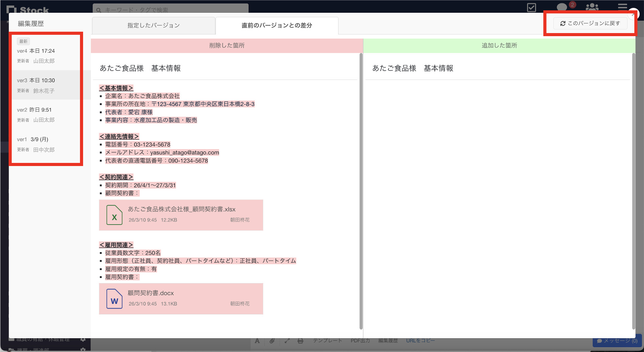Screen dimensions: 644x352
Task: Click the members group icon in top bar
Action: (592, 7)
